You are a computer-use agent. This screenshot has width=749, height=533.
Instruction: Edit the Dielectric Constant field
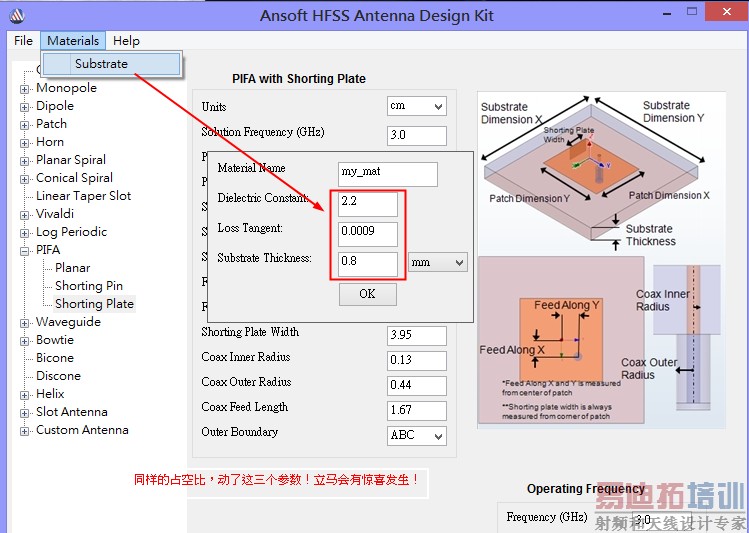coord(368,204)
